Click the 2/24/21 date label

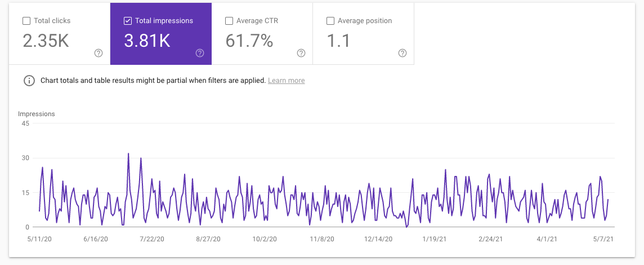(491, 238)
